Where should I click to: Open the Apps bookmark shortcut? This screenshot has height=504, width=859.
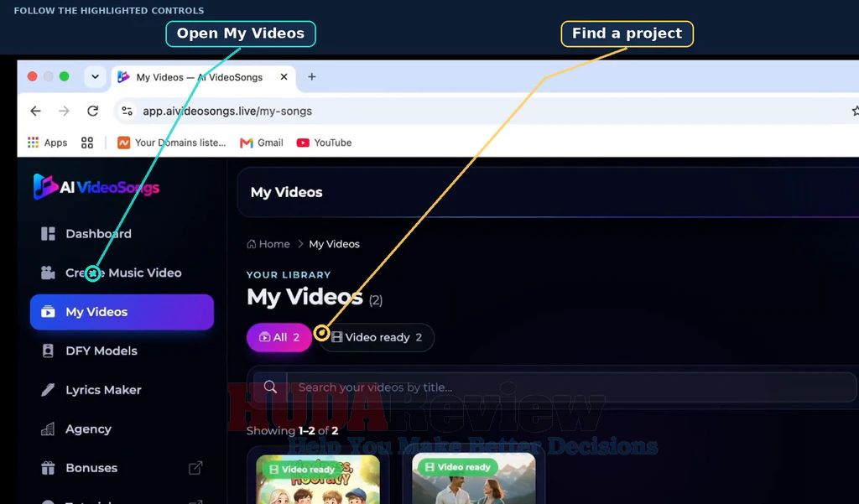tap(47, 143)
